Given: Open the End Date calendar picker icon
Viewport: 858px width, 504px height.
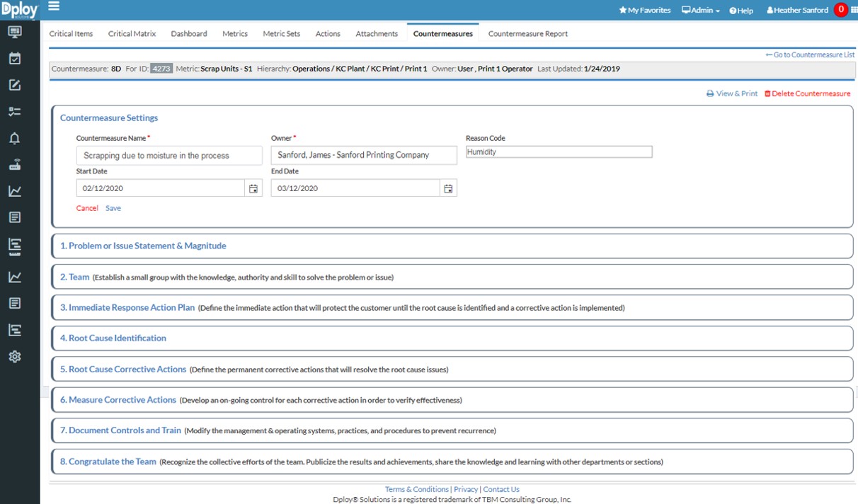Looking at the screenshot, I should (448, 188).
